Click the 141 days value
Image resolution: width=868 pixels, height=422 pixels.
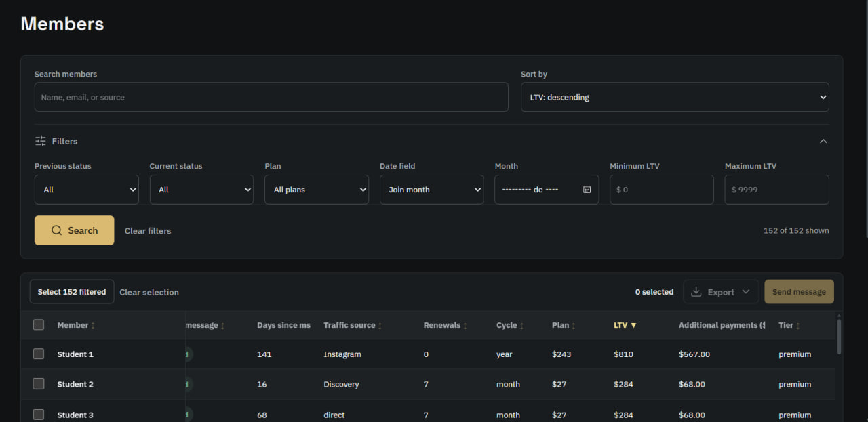264,354
